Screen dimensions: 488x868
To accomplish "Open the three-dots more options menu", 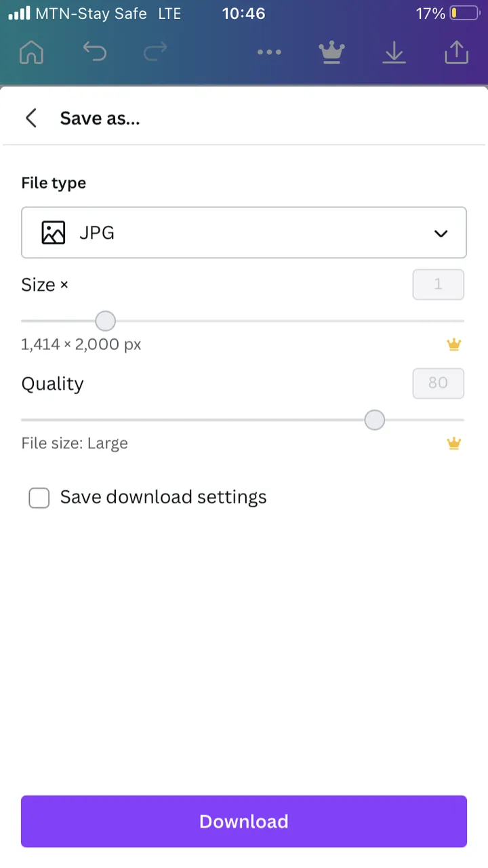I will [x=269, y=52].
